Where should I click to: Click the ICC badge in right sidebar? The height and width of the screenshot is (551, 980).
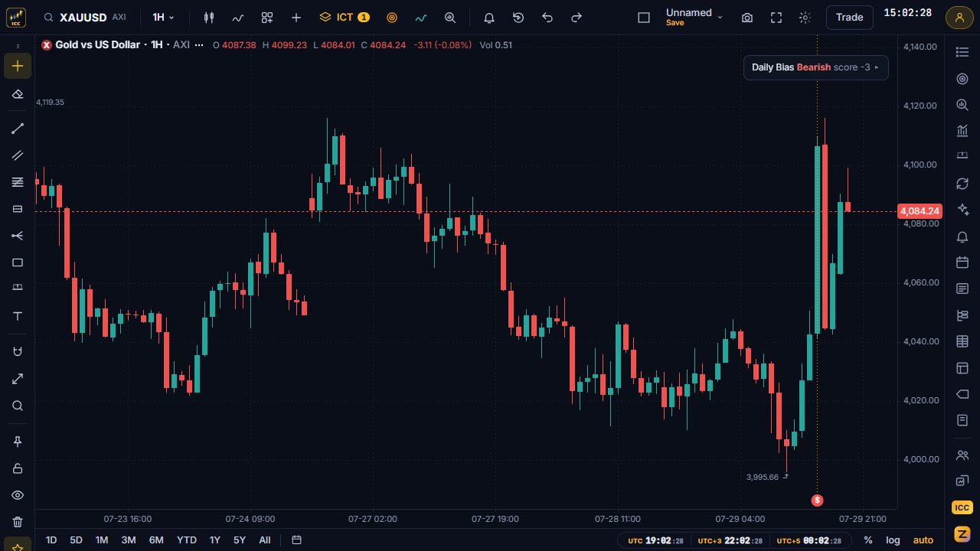962,507
